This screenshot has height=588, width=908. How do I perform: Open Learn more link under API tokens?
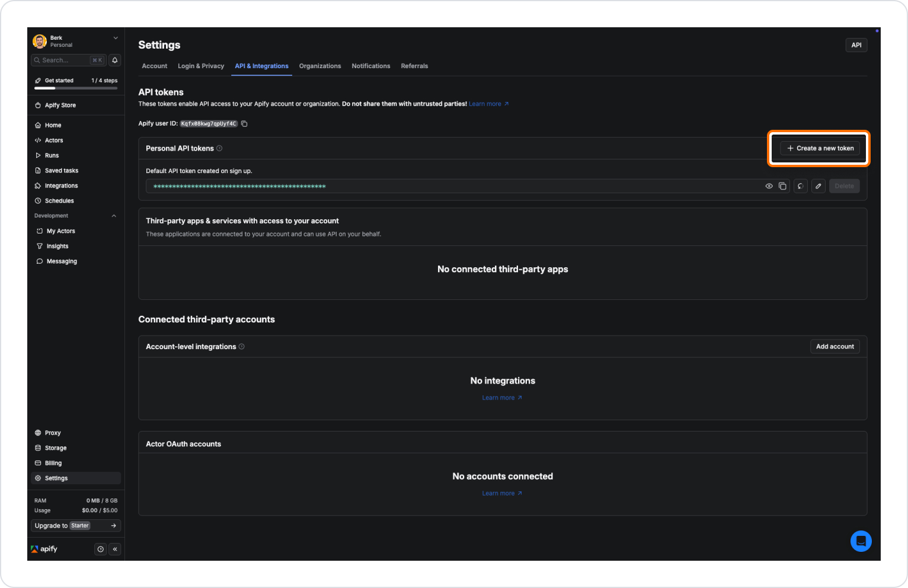coord(489,104)
